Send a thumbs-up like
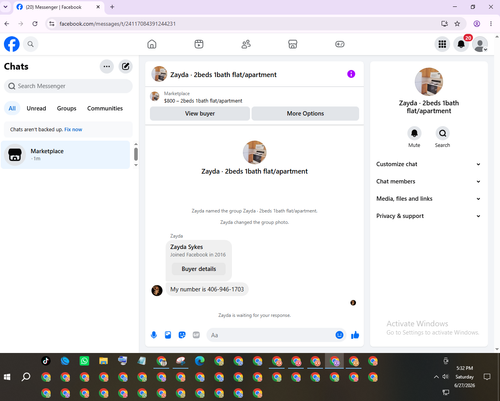500x401 pixels. 355,335
